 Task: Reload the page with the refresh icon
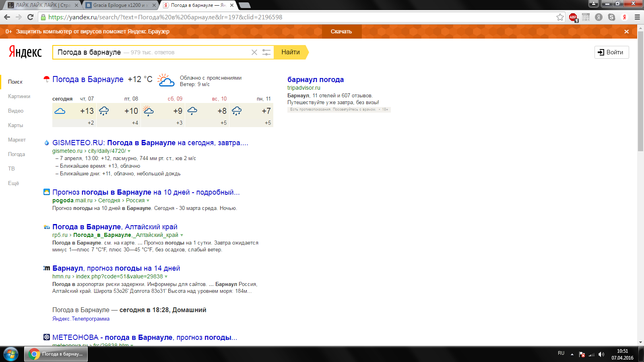pyautogui.click(x=30, y=17)
